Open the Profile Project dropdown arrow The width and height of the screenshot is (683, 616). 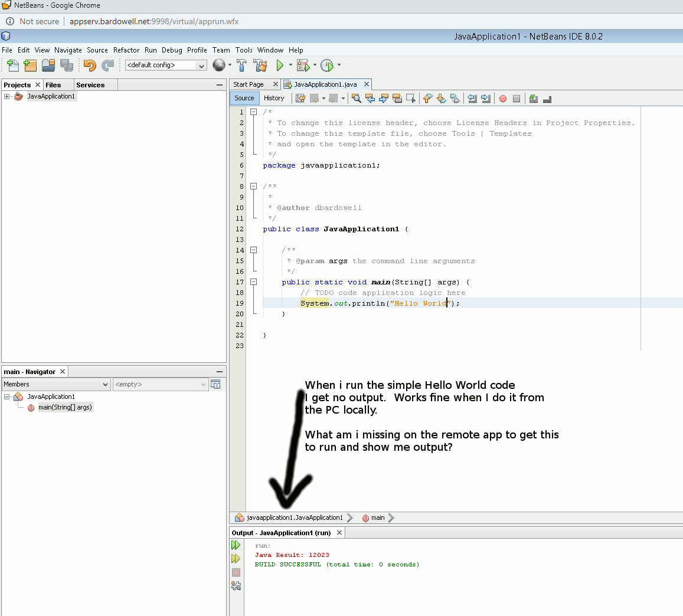(x=339, y=65)
